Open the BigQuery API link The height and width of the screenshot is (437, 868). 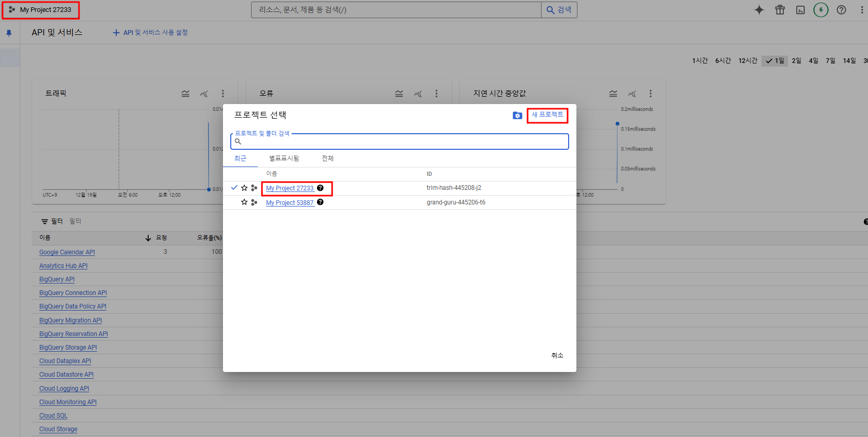pos(57,279)
